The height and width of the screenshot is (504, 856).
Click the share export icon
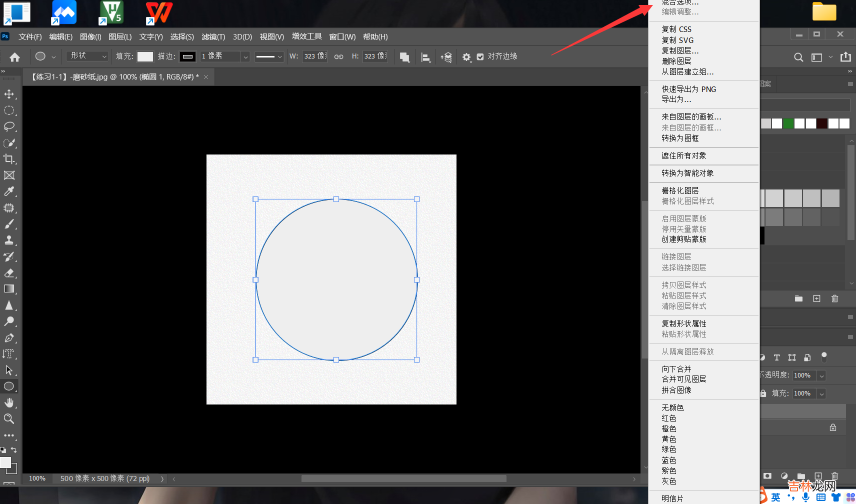point(845,56)
